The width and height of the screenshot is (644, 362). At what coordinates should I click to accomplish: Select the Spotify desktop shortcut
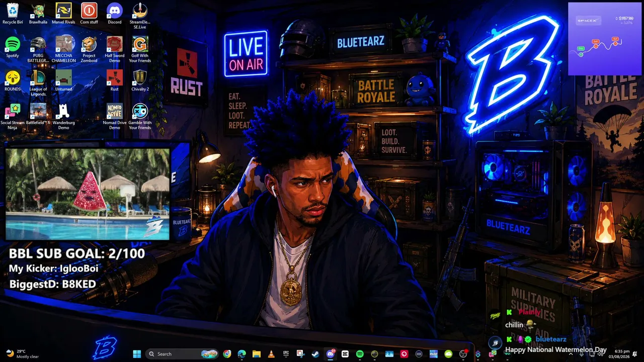13,47
